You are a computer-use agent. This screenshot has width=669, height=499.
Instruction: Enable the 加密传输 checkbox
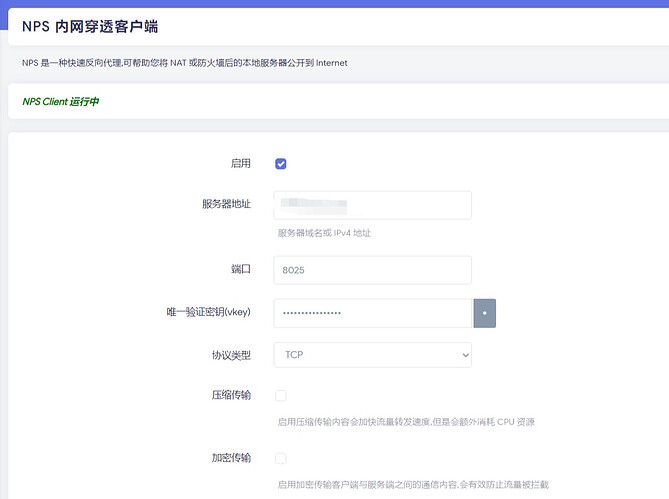click(x=281, y=458)
